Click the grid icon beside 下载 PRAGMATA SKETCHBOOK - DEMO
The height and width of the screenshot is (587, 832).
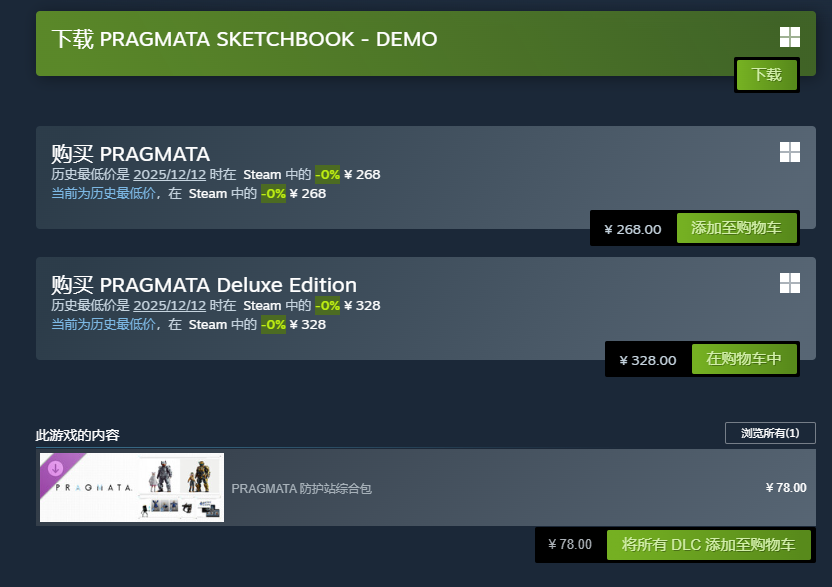click(x=790, y=37)
